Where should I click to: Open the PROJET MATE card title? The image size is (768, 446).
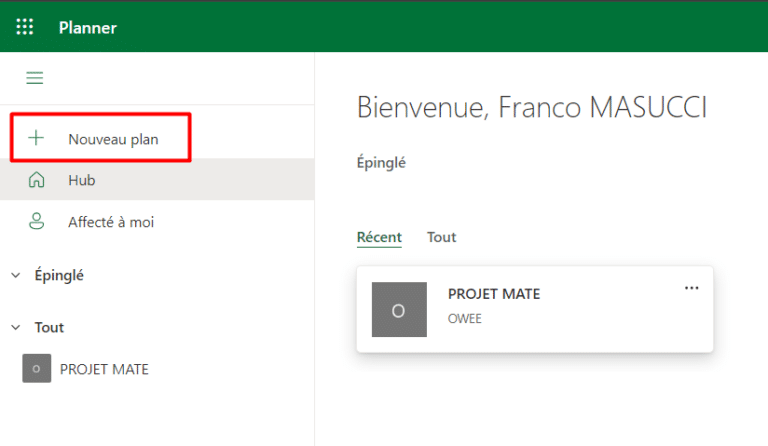pos(494,294)
